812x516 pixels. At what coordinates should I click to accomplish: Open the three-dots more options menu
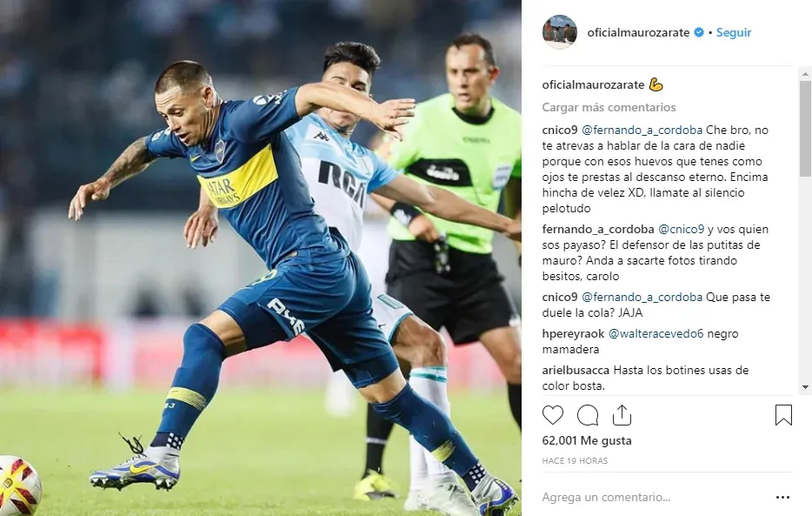pos(783,498)
